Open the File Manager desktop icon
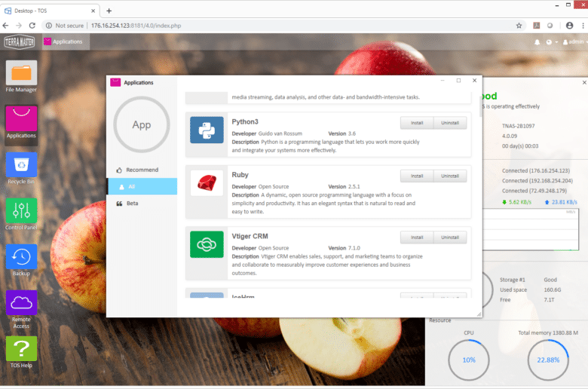 point(21,77)
